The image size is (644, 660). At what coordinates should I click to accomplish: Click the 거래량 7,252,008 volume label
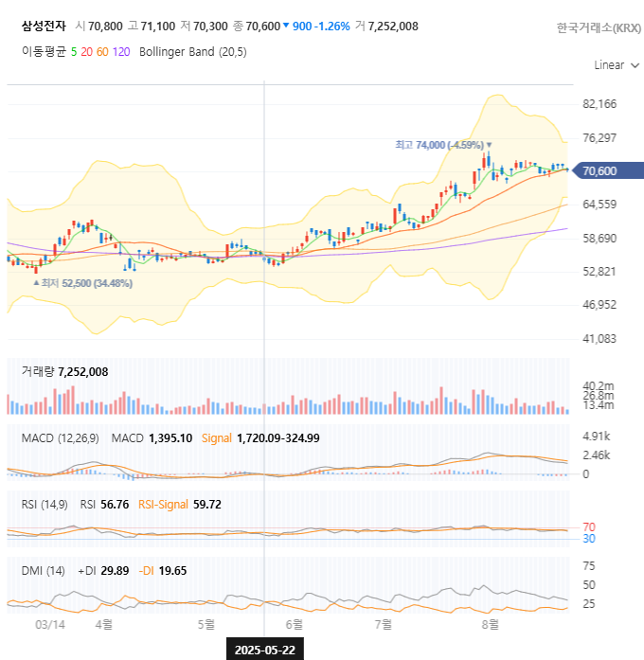64,372
